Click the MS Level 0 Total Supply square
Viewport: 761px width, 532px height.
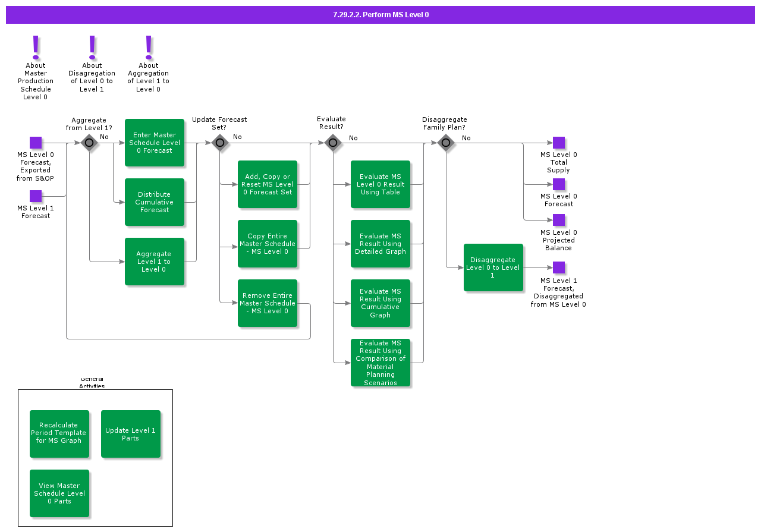(x=558, y=143)
